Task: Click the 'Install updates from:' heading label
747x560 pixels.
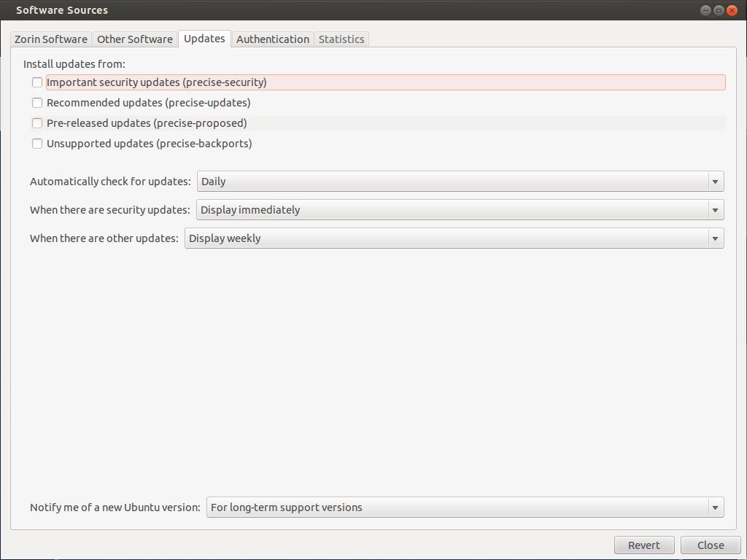Action: (x=74, y=64)
